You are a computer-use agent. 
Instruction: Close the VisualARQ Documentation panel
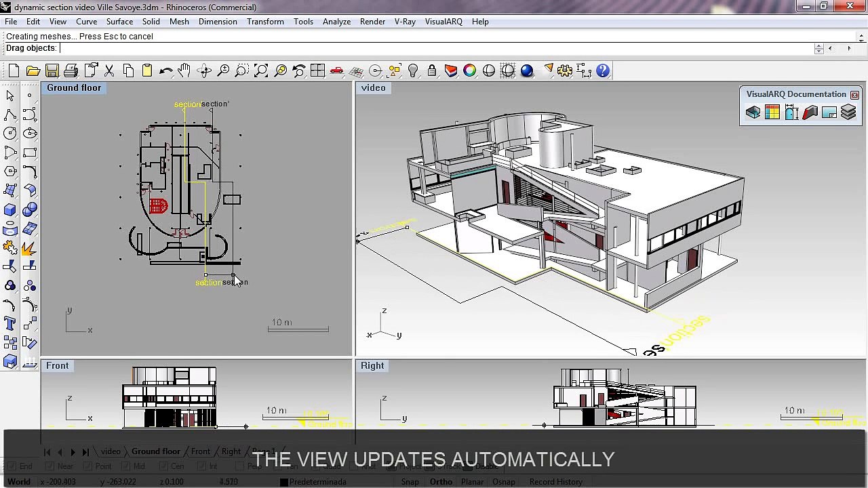(x=854, y=95)
